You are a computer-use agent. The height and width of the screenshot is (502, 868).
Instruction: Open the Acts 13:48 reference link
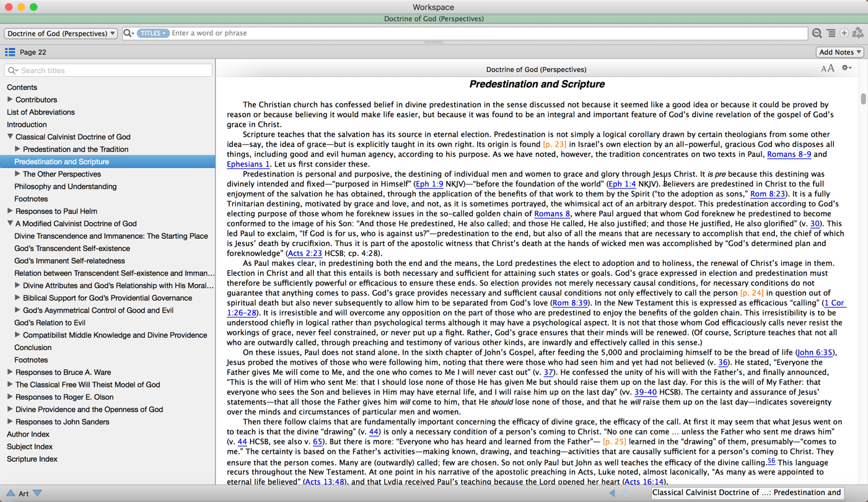click(x=325, y=482)
